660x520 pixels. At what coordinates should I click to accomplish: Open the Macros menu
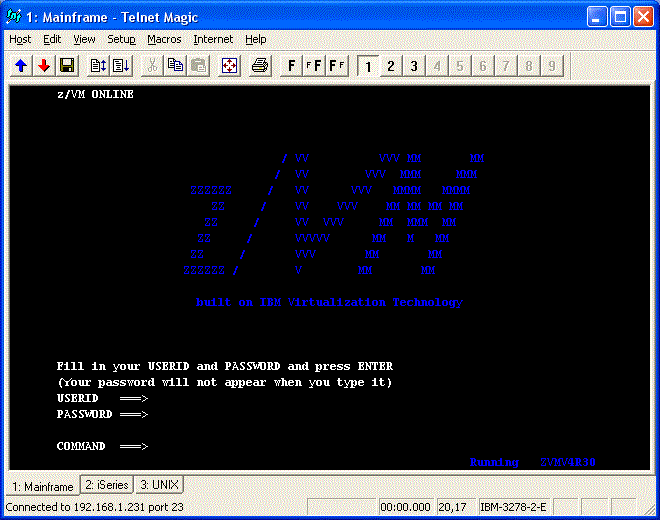pos(164,40)
